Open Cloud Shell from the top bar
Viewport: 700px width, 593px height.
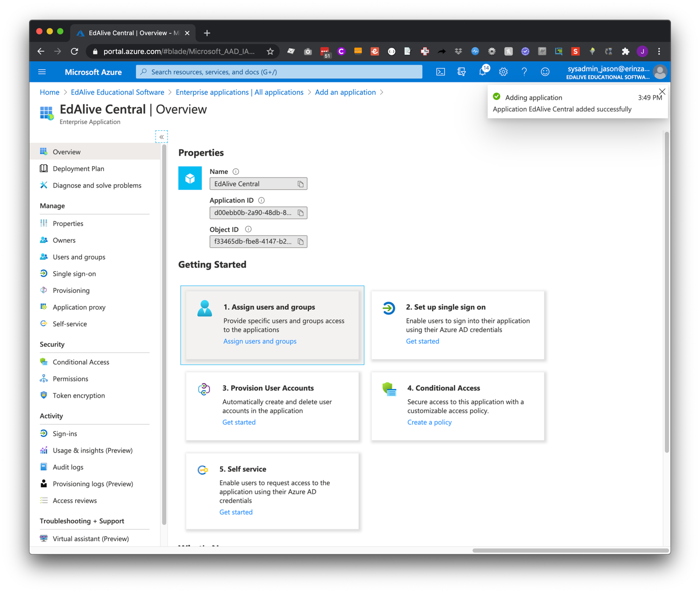[x=441, y=72]
